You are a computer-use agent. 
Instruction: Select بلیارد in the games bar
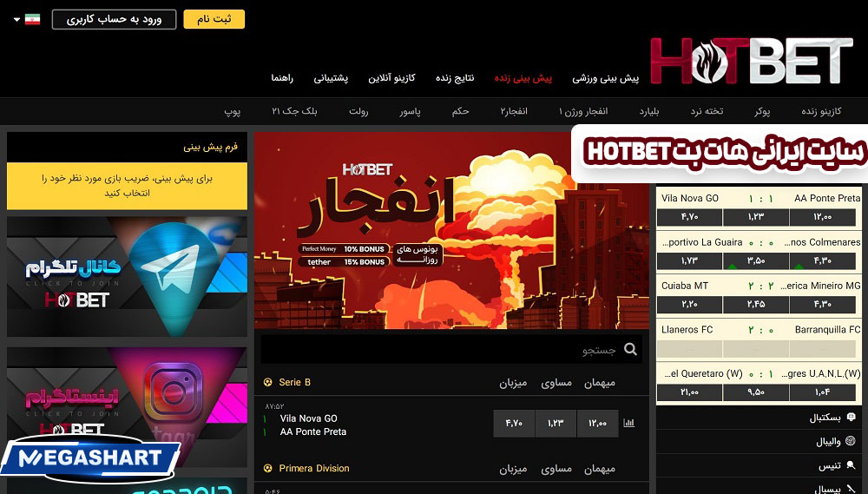point(648,111)
